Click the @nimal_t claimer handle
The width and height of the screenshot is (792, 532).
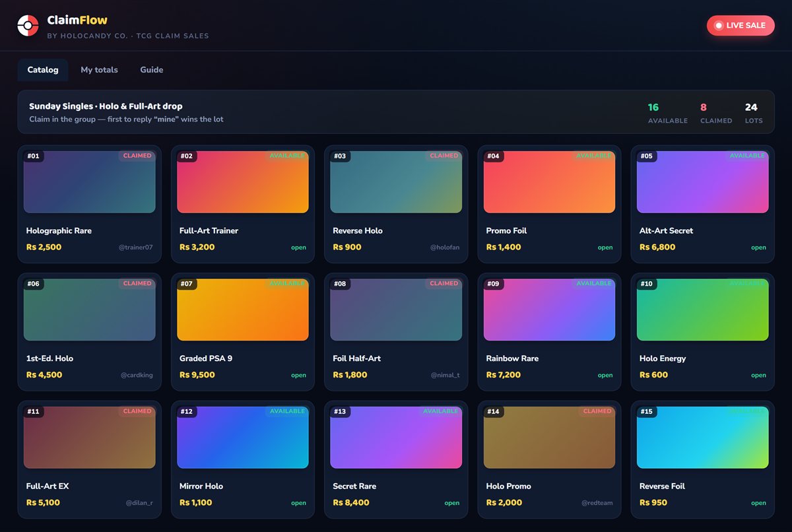tap(445, 375)
